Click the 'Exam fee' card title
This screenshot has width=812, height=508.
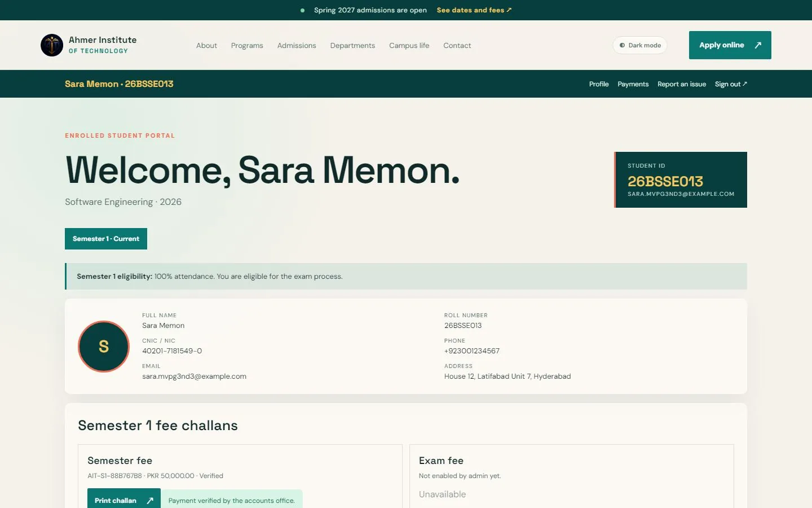(441, 461)
